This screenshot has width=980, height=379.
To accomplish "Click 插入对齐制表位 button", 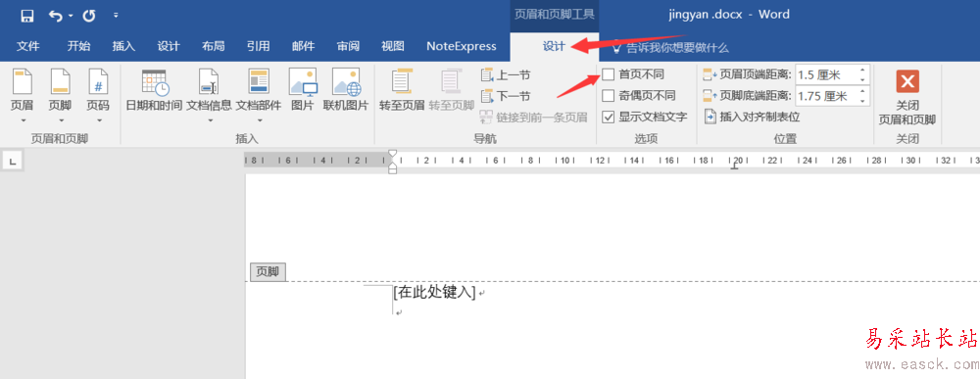I will tap(752, 117).
